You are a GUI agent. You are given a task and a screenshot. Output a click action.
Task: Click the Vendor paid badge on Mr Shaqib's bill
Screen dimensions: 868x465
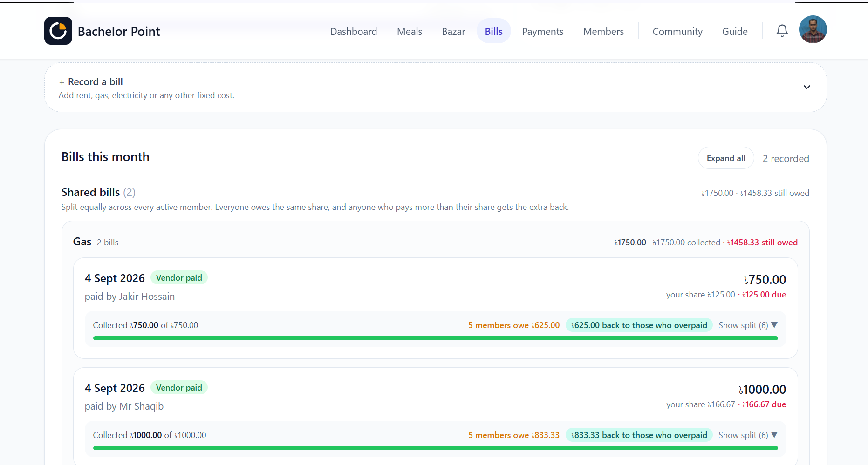(179, 388)
